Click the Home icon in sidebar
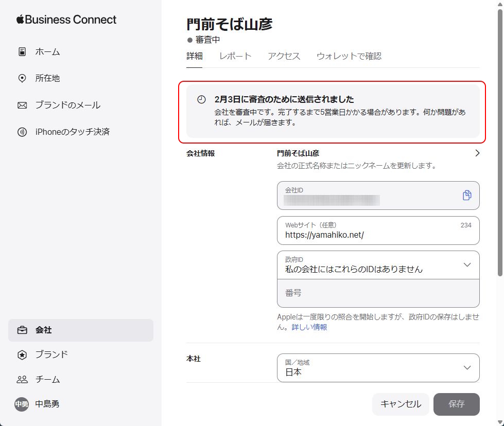Screen dimensions: 504x426 pyautogui.click(x=22, y=51)
